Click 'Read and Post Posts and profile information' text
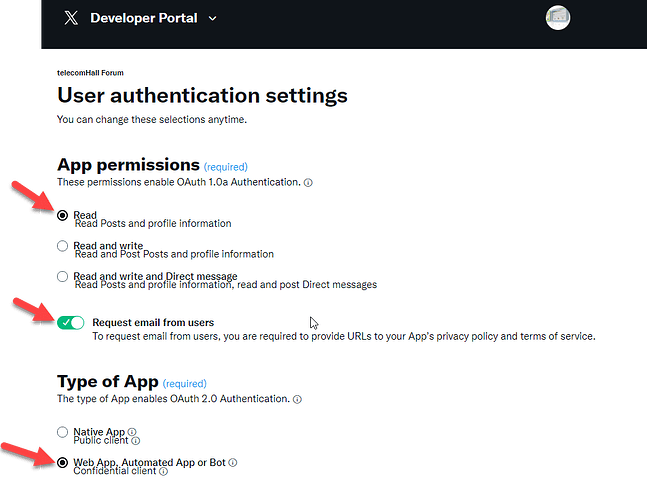This screenshot has width=647, height=500. 174,254
